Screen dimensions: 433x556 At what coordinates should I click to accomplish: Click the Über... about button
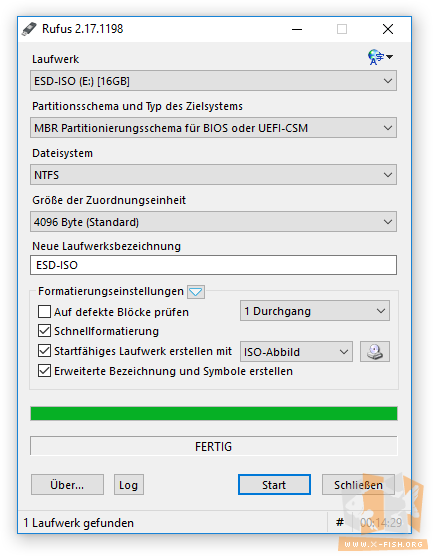coord(67,485)
